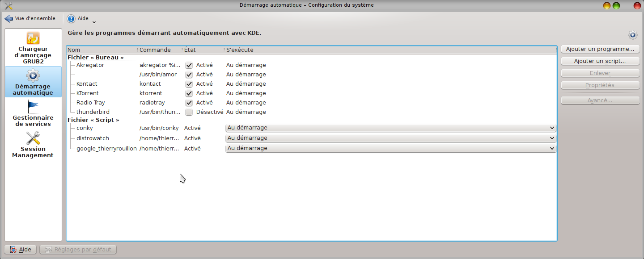Click the blue back arrow Vue d'ensemble
The height and width of the screenshot is (259, 644).
click(8, 19)
